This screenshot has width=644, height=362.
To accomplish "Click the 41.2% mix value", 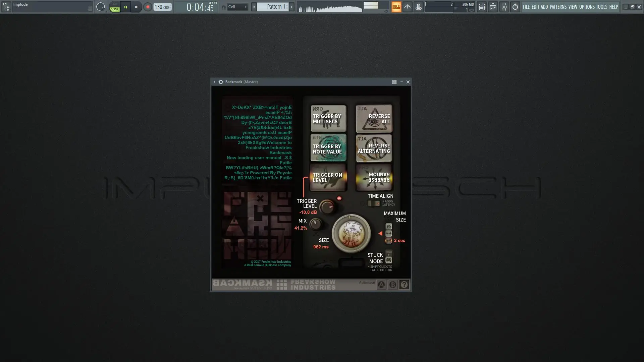I will tap(301, 228).
